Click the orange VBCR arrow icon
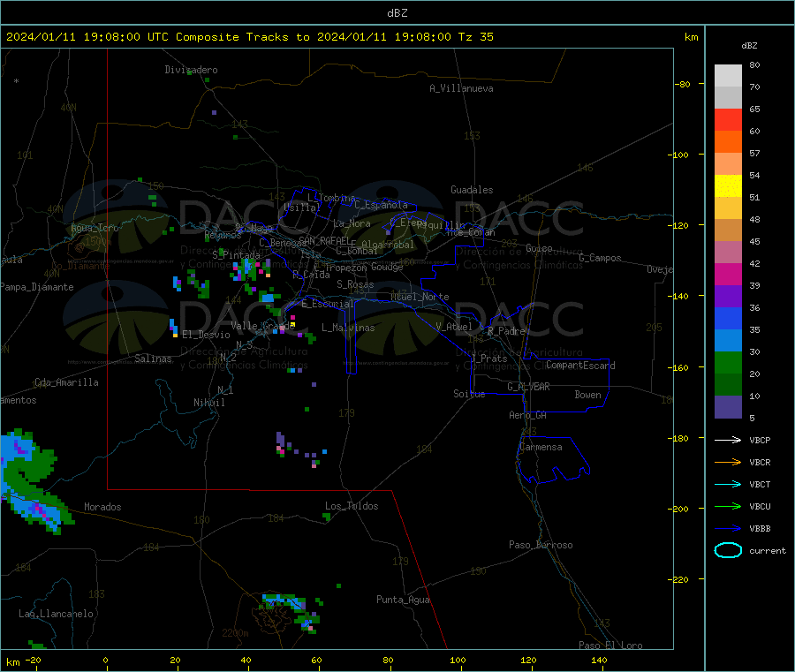Viewport: 795px width, 672px height. (x=728, y=462)
